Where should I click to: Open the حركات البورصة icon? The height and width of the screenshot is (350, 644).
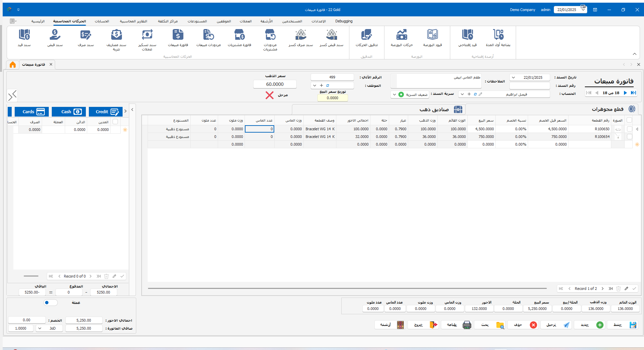401,35
